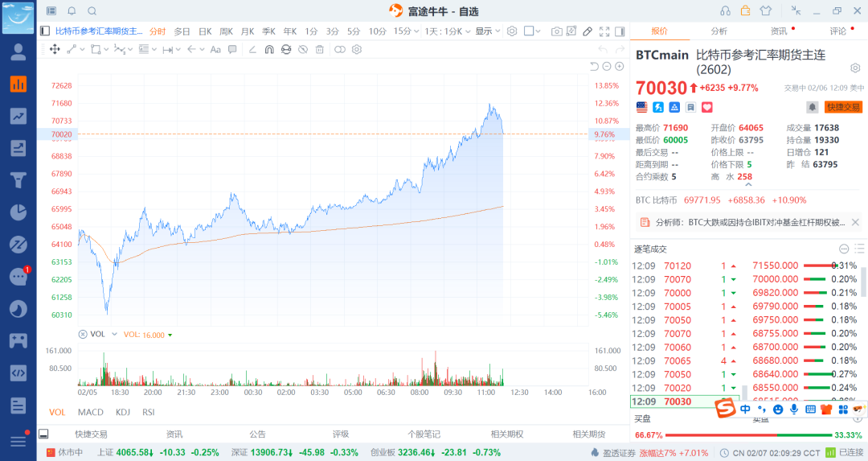This screenshot has width=868, height=461.
Task: Select the comment bubble annotation tool
Action: pyautogui.click(x=232, y=49)
